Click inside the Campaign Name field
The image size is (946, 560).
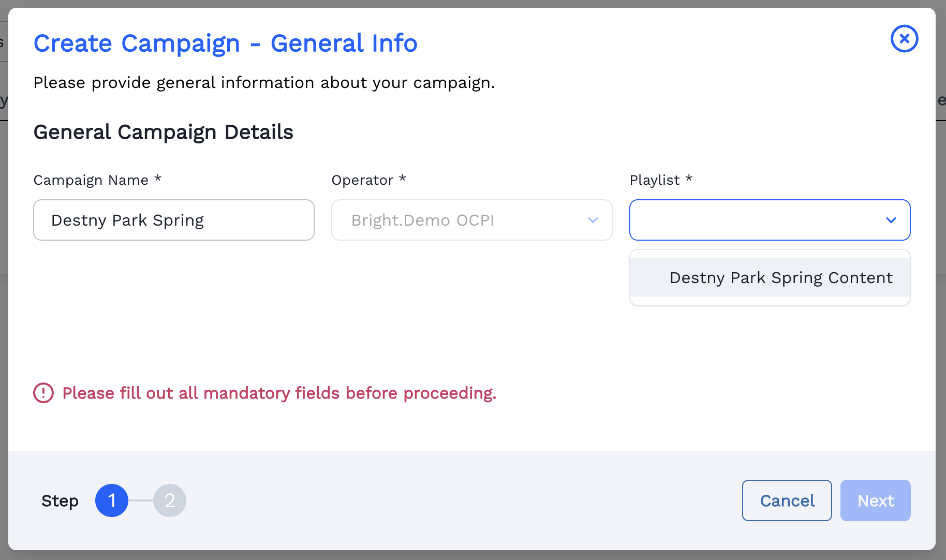pos(173,220)
